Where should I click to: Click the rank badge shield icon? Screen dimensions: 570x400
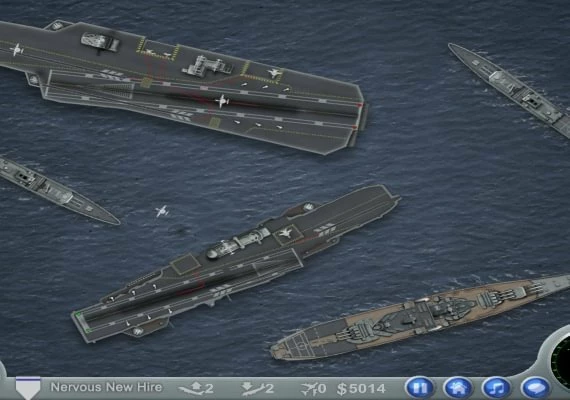click(x=28, y=388)
